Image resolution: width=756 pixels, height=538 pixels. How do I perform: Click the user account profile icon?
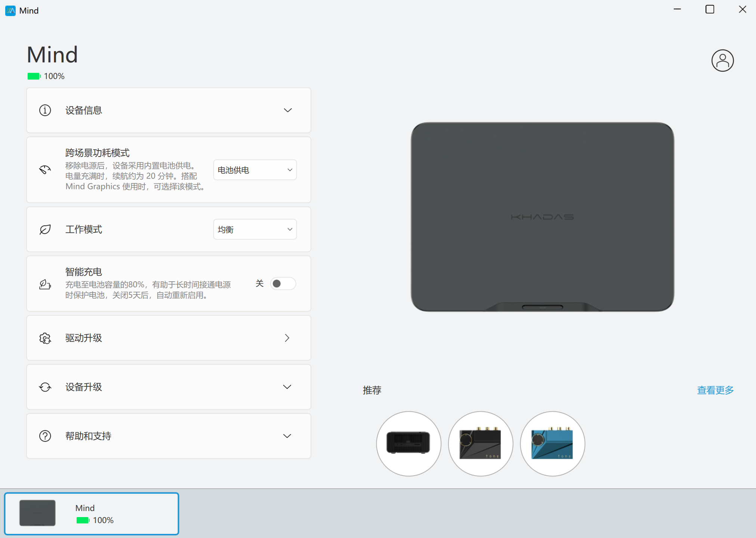click(722, 61)
